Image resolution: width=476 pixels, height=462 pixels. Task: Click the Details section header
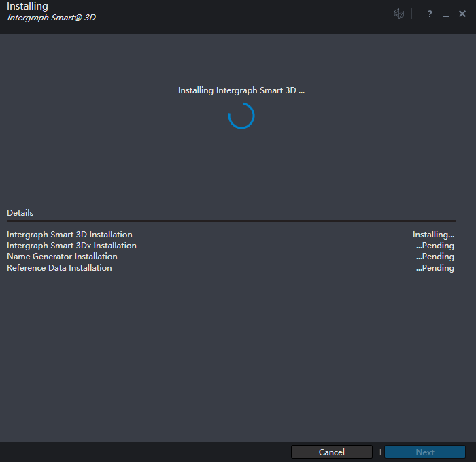pyautogui.click(x=20, y=213)
